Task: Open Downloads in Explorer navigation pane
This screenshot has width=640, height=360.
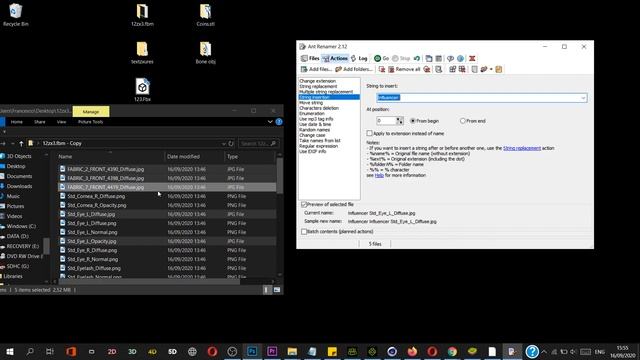Action: pyautogui.click(x=19, y=186)
